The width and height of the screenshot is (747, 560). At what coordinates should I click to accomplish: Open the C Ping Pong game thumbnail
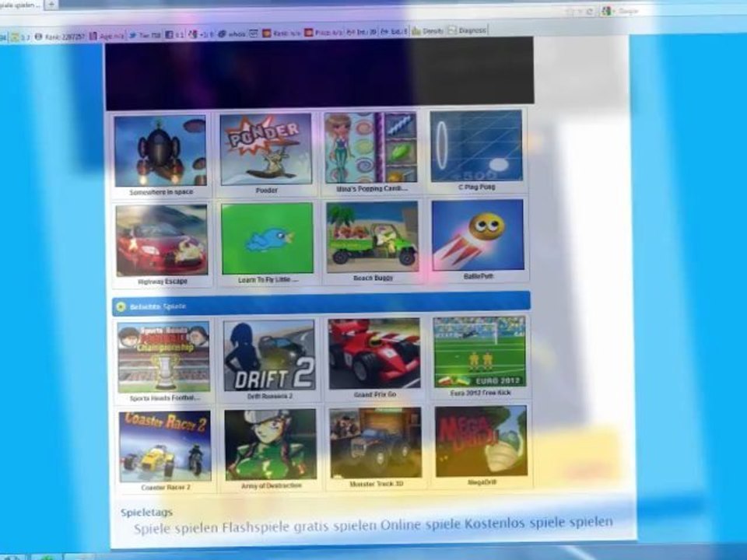coord(476,145)
